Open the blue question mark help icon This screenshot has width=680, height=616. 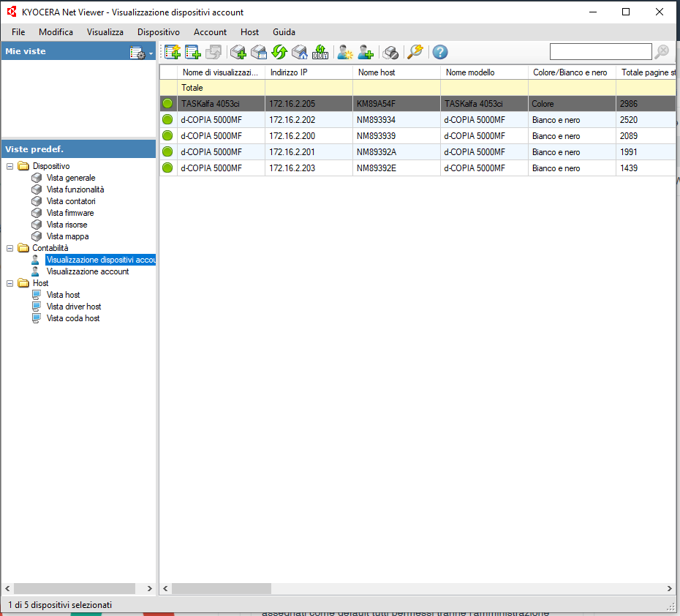click(440, 52)
